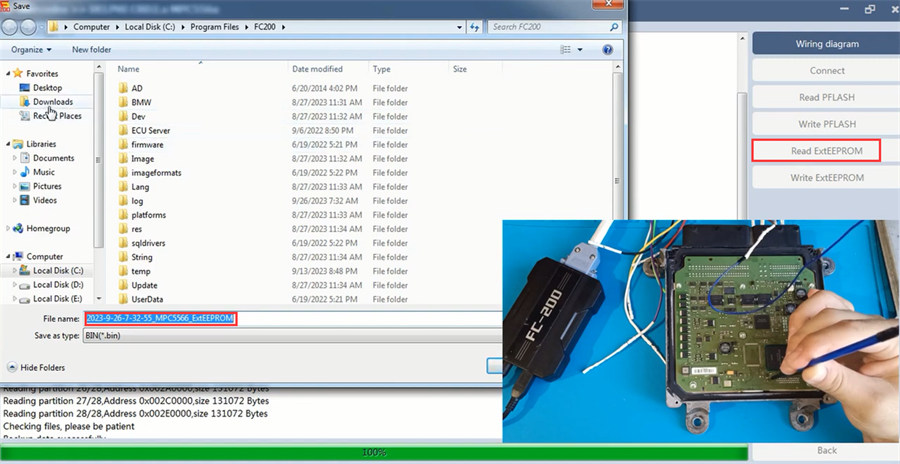Select the firmware folder icon
Screen dimensions: 900x464
point(123,144)
